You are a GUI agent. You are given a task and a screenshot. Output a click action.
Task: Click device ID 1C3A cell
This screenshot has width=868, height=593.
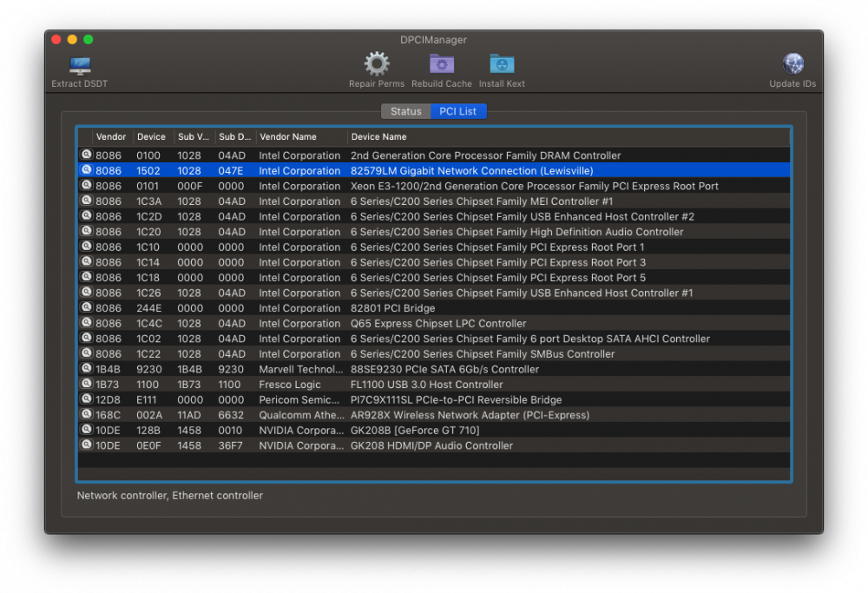(x=149, y=201)
